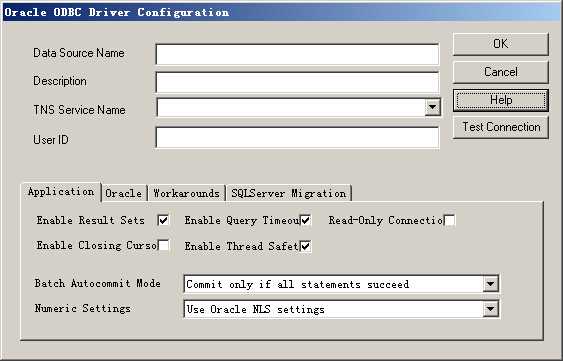This screenshot has width=563, height=361.
Task: Select the User ID text field
Action: [x=297, y=137]
